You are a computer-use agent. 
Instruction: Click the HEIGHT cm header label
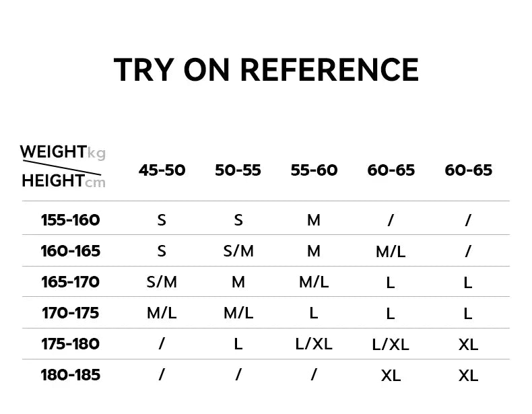(x=63, y=180)
